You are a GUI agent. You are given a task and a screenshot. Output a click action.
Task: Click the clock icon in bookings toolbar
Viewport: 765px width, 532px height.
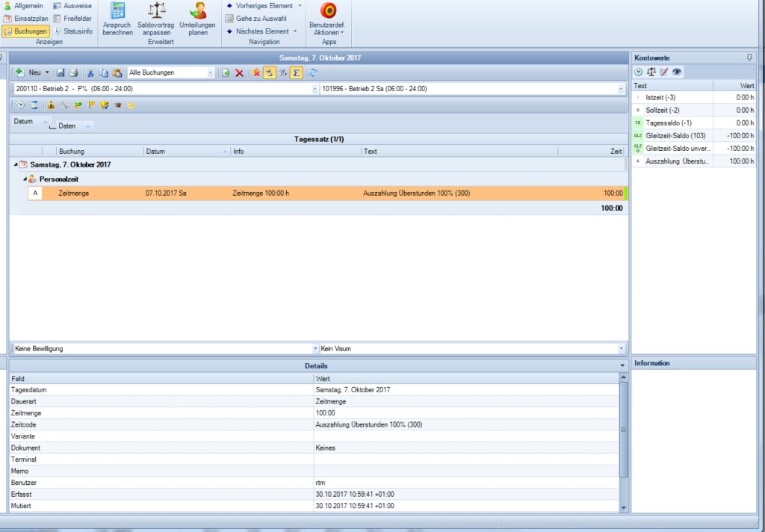[x=20, y=105]
